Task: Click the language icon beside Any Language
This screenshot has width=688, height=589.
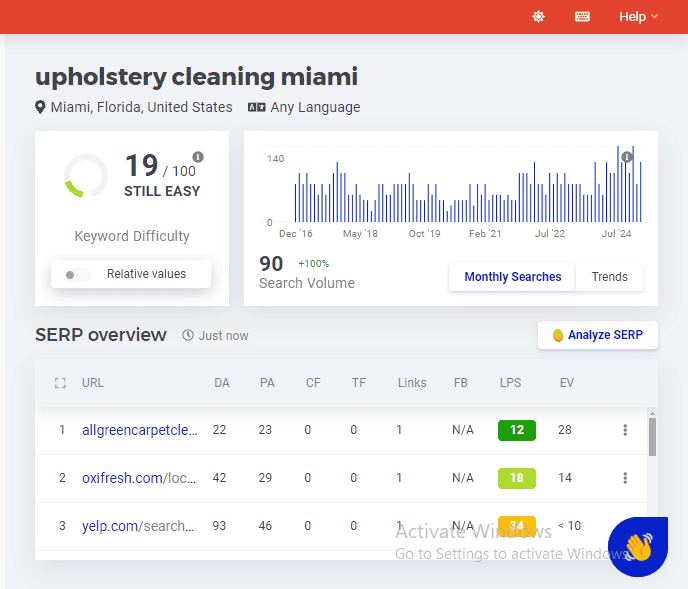Action: tap(257, 107)
